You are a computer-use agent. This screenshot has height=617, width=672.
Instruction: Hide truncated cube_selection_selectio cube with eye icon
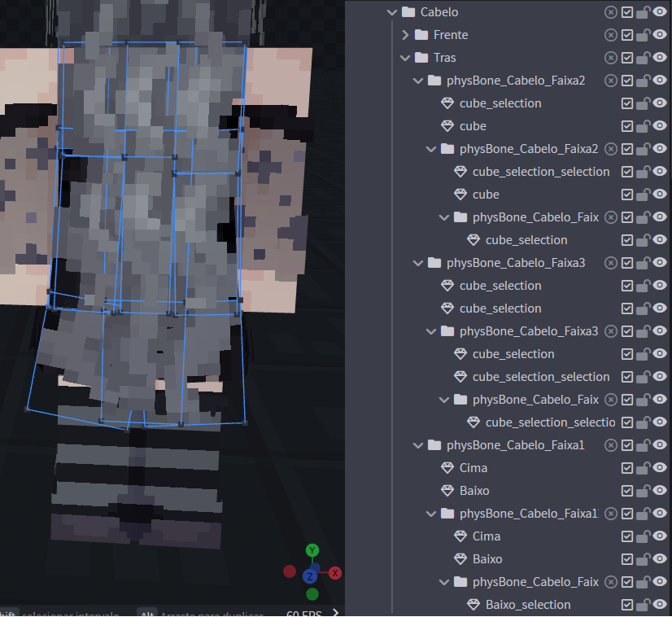pos(660,422)
